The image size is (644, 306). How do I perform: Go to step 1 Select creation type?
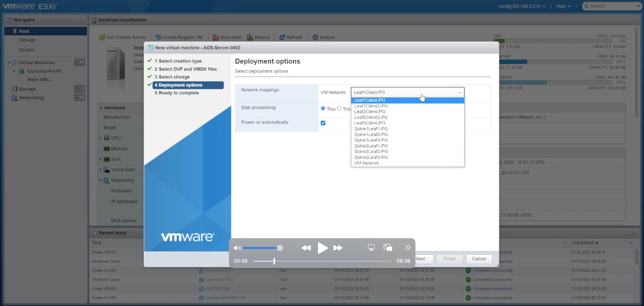click(x=178, y=61)
